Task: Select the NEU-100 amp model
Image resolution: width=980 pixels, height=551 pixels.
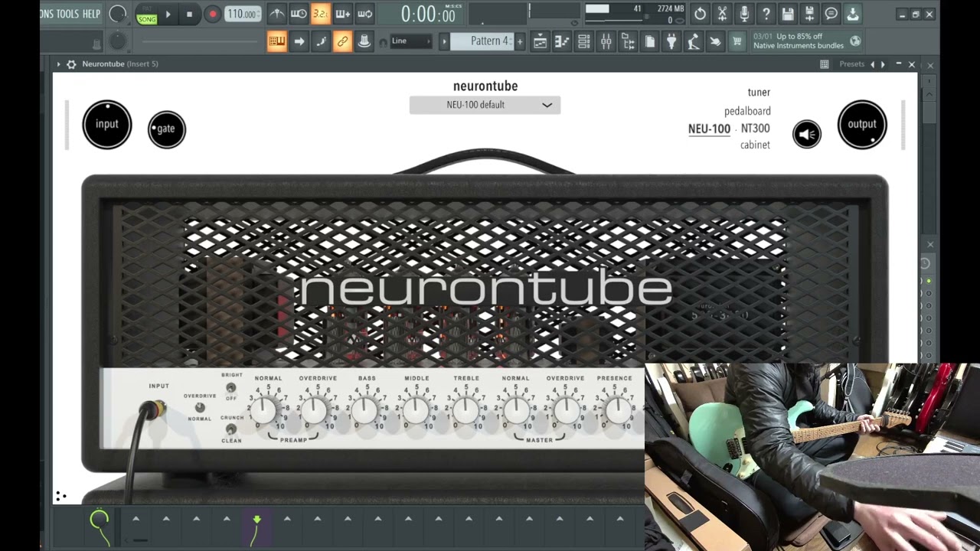Action: coord(709,129)
